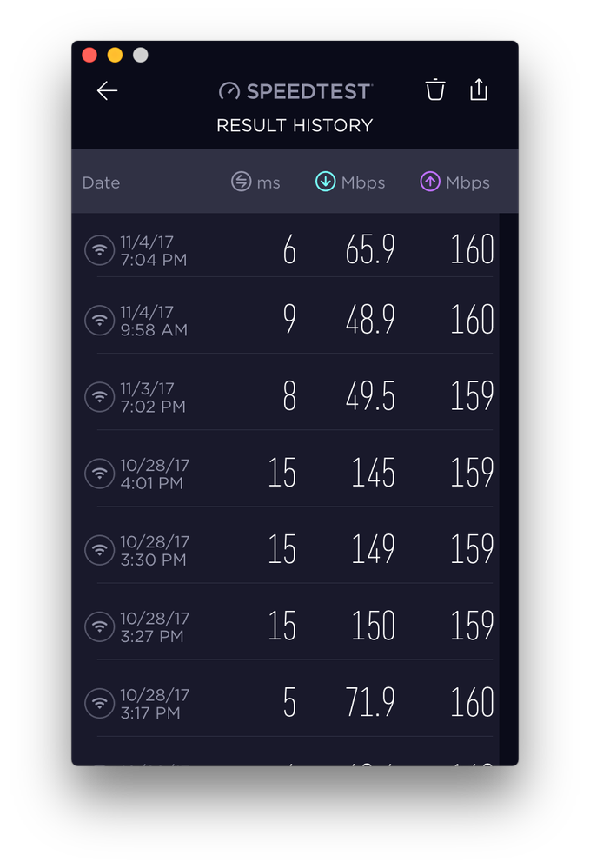The height and width of the screenshot is (868, 590).
Task: Click WiFi icon next to the 11/3/17 entry
Action: click(100, 397)
